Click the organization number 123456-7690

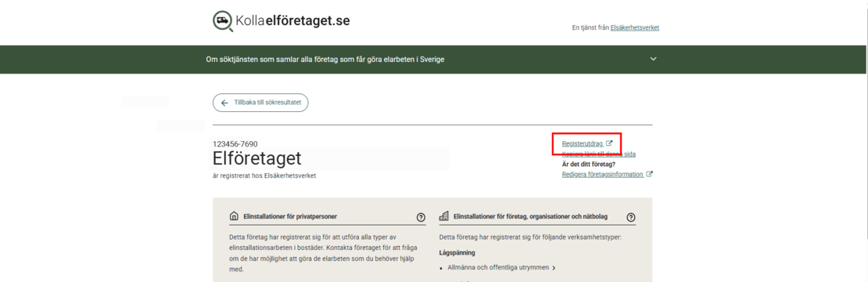pos(235,144)
